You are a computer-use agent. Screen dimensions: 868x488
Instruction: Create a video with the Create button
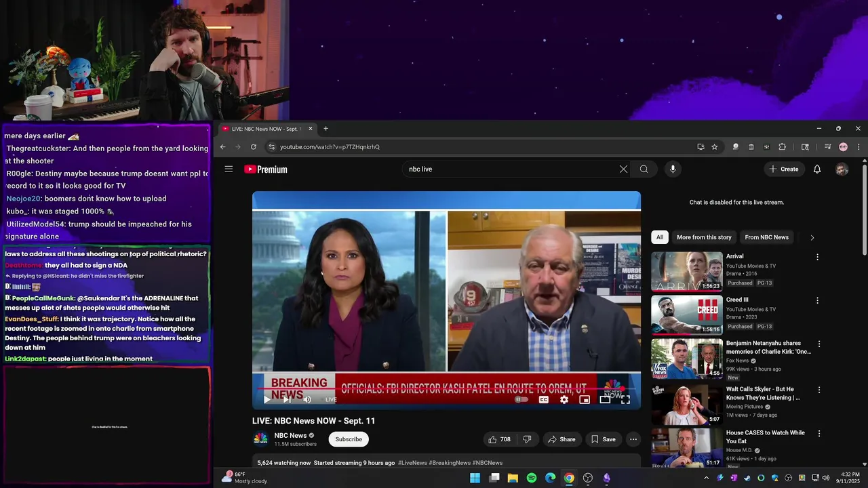(x=785, y=169)
